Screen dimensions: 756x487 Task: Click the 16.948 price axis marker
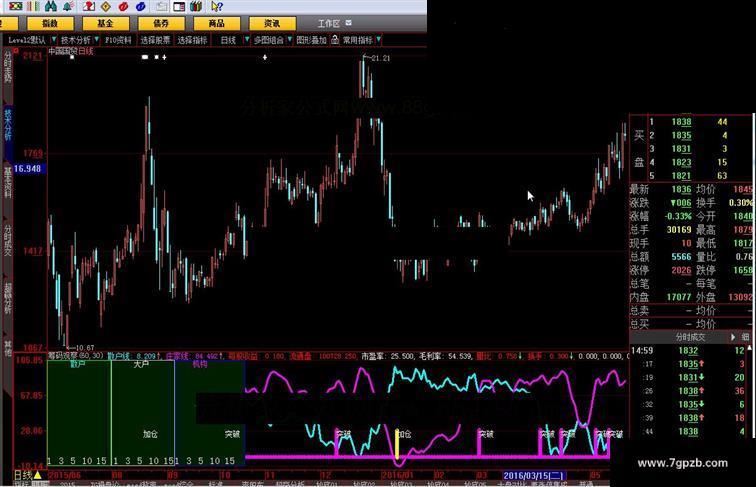(27, 168)
